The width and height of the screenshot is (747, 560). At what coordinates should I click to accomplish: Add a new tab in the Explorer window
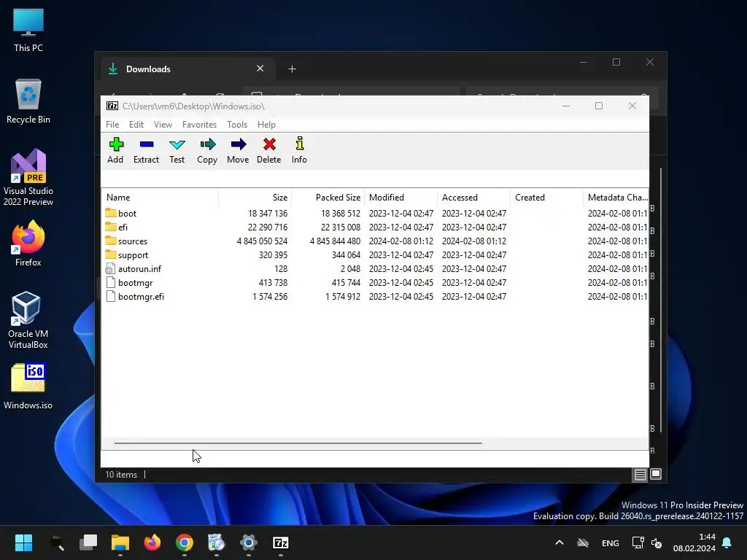pos(292,69)
